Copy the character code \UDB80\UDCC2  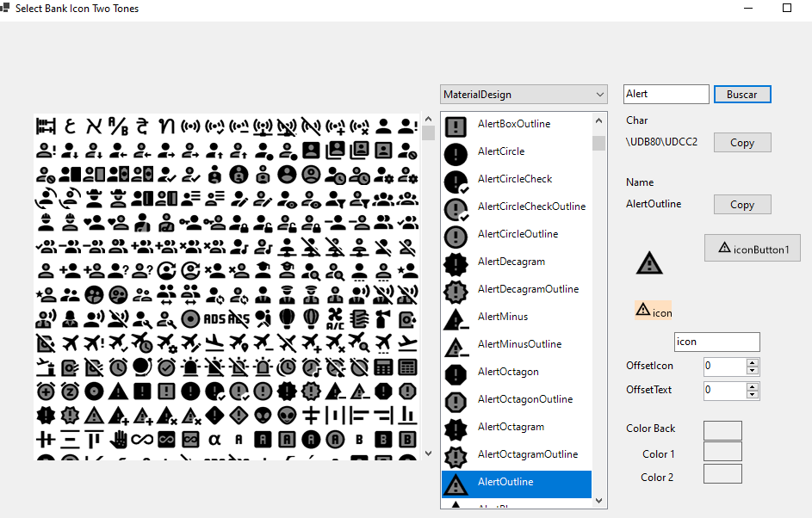741,142
